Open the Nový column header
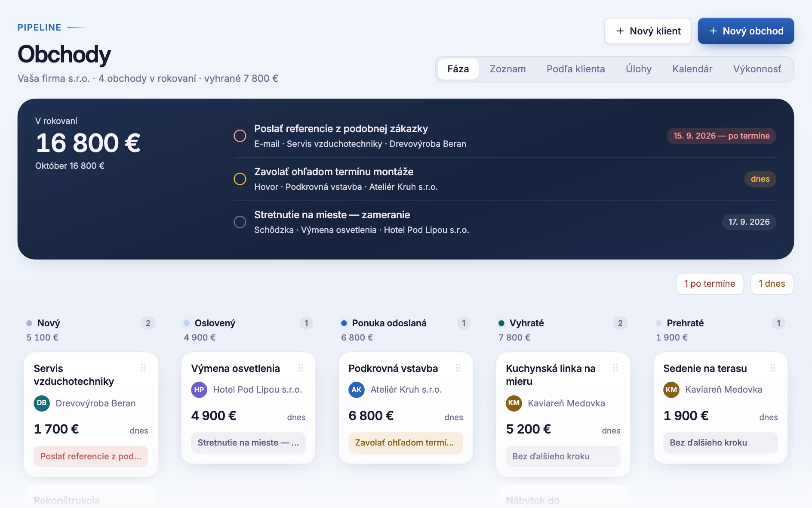Viewport: 812px width, 508px height. [x=49, y=323]
